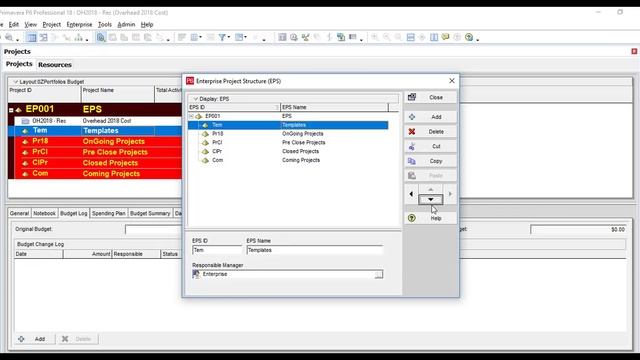Viewport: 640px width, 360px height.
Task: Open the Notebook details tab
Action: coord(44,213)
